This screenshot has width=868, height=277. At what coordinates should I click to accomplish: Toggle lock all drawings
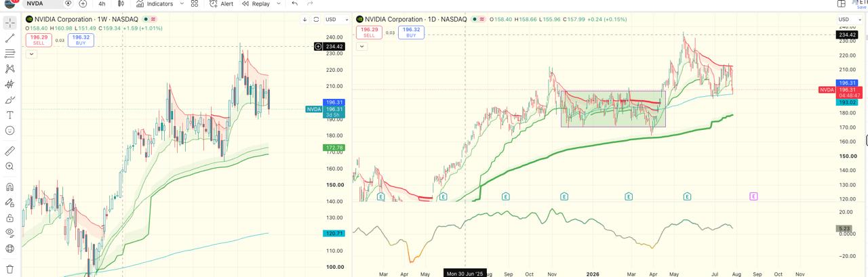(10, 218)
